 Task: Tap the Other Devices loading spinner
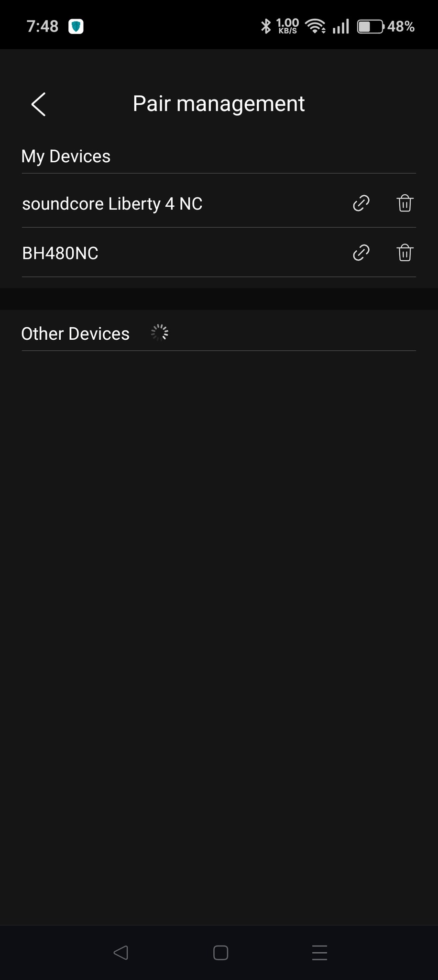coord(160,333)
